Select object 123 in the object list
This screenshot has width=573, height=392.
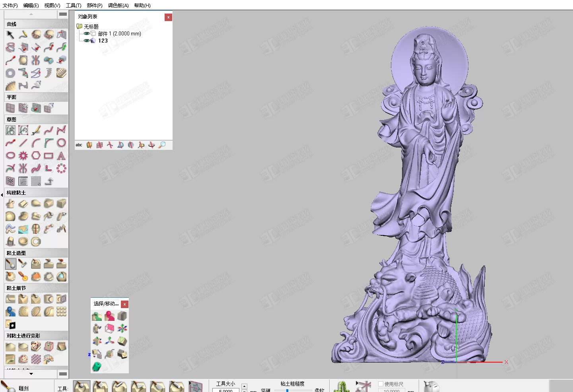pos(103,41)
